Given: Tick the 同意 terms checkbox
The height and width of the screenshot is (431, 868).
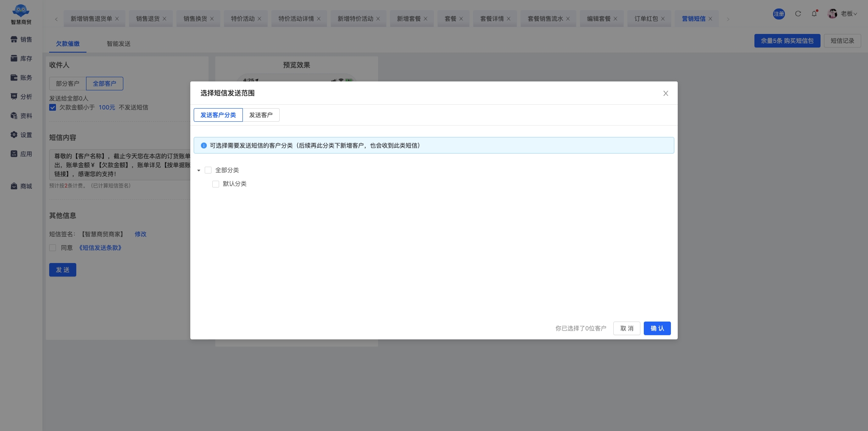Looking at the screenshot, I should coord(53,248).
